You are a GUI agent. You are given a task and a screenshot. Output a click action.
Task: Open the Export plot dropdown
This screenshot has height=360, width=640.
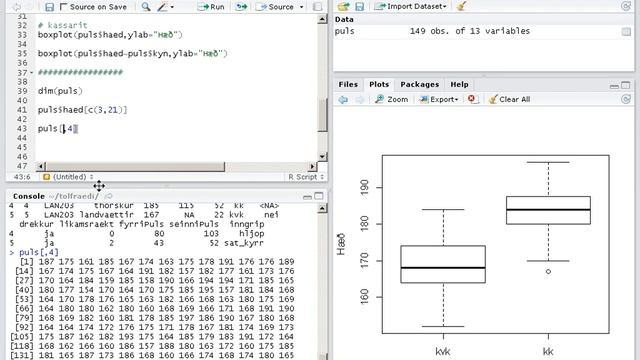coord(439,99)
